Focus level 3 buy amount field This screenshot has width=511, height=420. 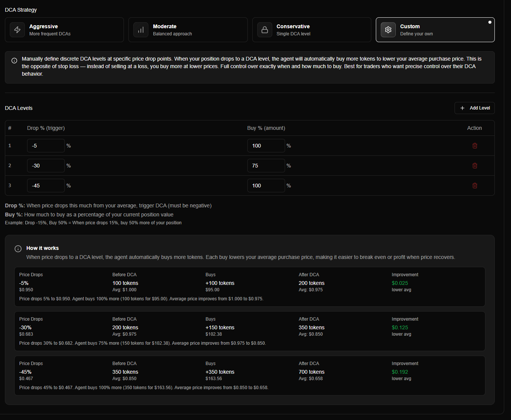(266, 186)
